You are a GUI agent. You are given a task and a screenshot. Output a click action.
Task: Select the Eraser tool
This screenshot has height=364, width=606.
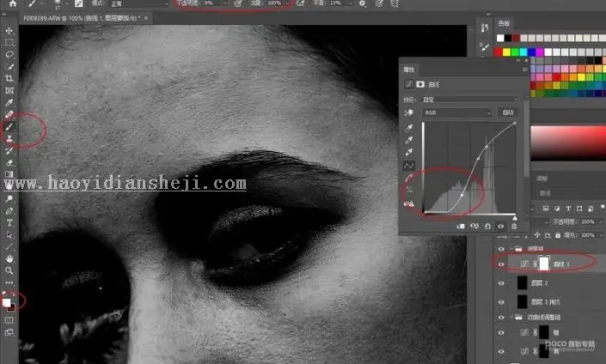point(9,162)
